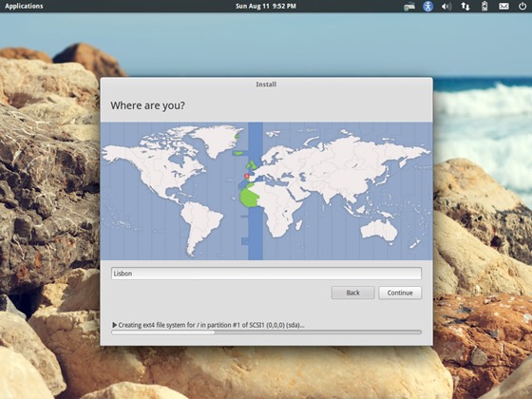This screenshot has height=399, width=532.
Task: Click the green highlighted West Africa region
Action: coord(249,197)
